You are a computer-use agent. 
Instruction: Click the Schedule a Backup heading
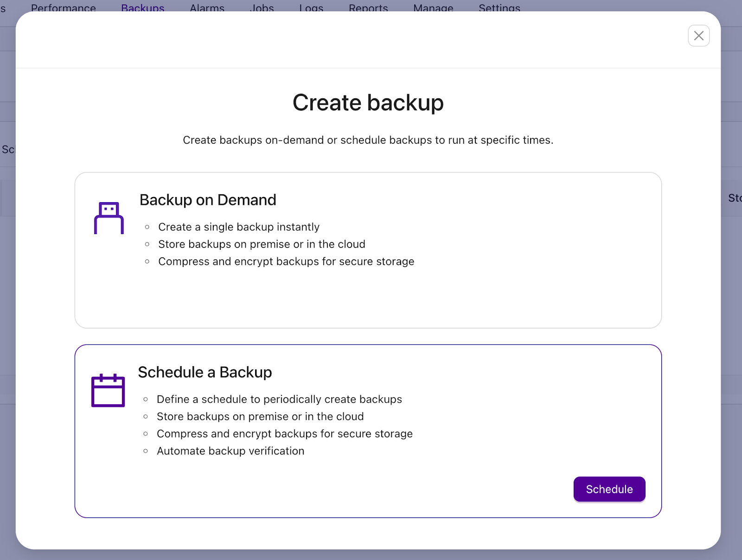[x=205, y=372]
